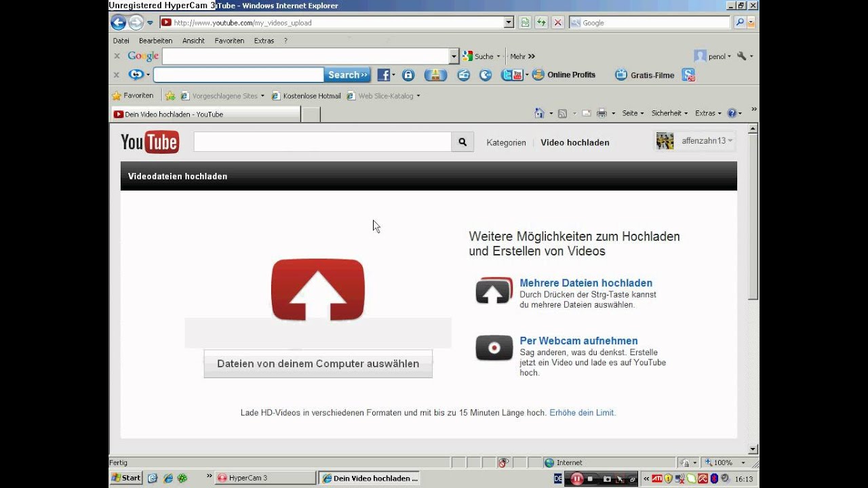Click the 'Video hochladen' header link

575,142
